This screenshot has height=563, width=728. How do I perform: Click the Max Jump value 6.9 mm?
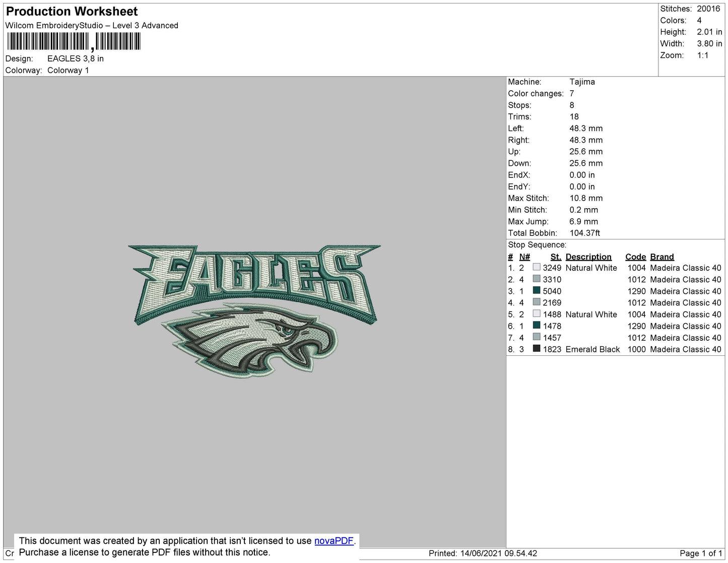click(584, 221)
